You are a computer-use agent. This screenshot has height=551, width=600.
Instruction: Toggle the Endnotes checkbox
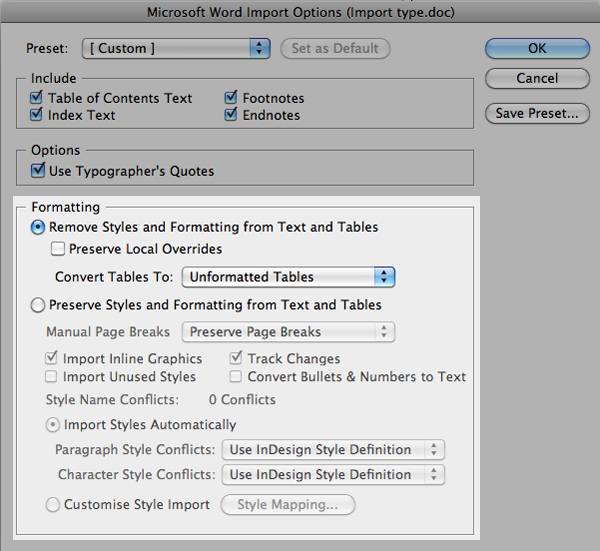[231, 114]
